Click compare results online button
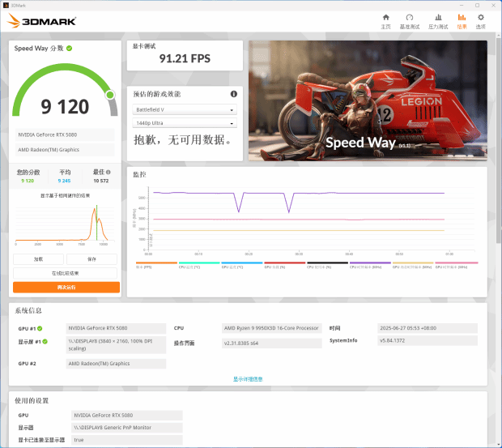Screen dimensions: 502x448 pos(65,273)
